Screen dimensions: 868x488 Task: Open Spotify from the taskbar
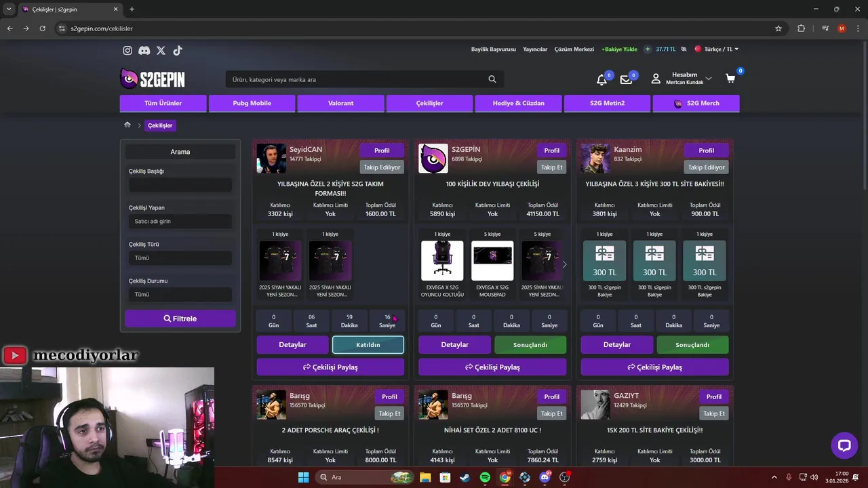tap(485, 477)
